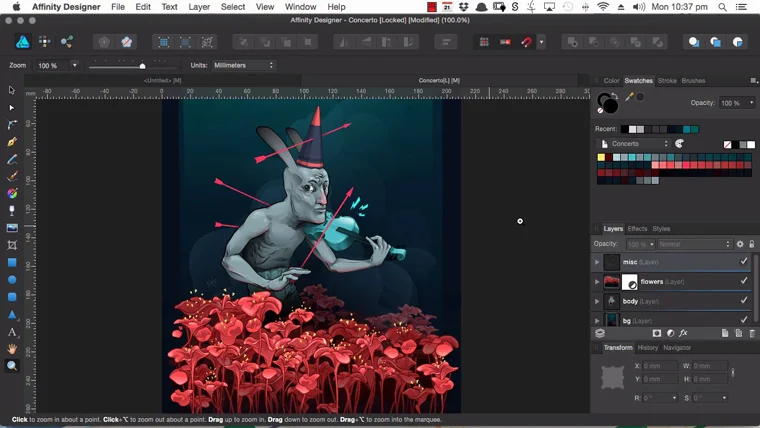This screenshot has width=760, height=428.
Task: Open the Concerto palette dropdown
Action: click(633, 144)
